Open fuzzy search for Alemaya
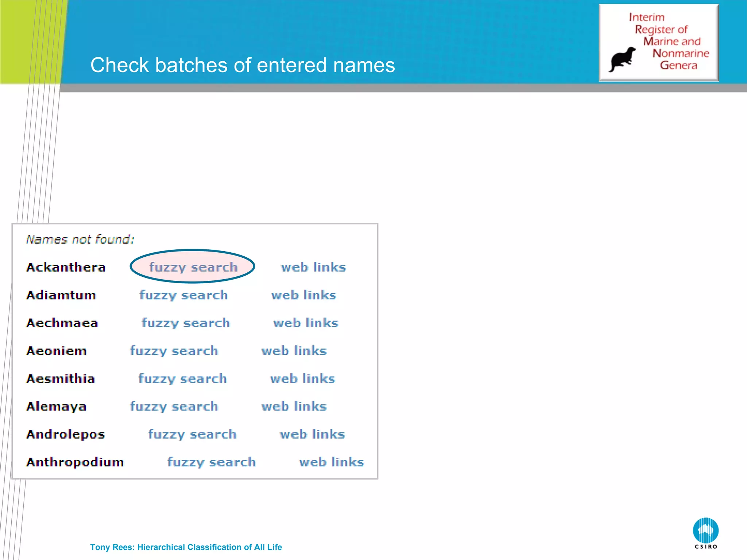This screenshot has width=747, height=560. pos(174,406)
